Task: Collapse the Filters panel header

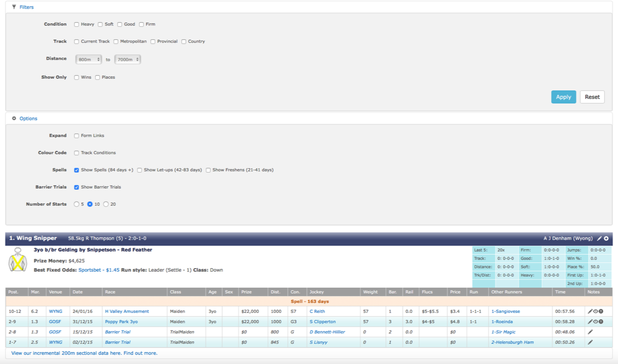Action: pyautogui.click(x=26, y=7)
